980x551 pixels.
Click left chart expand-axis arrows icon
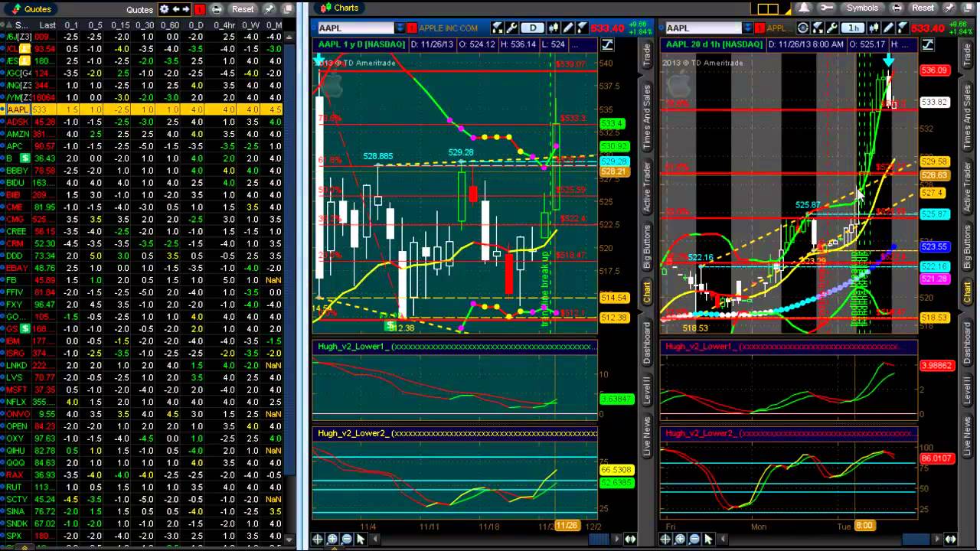click(630, 539)
